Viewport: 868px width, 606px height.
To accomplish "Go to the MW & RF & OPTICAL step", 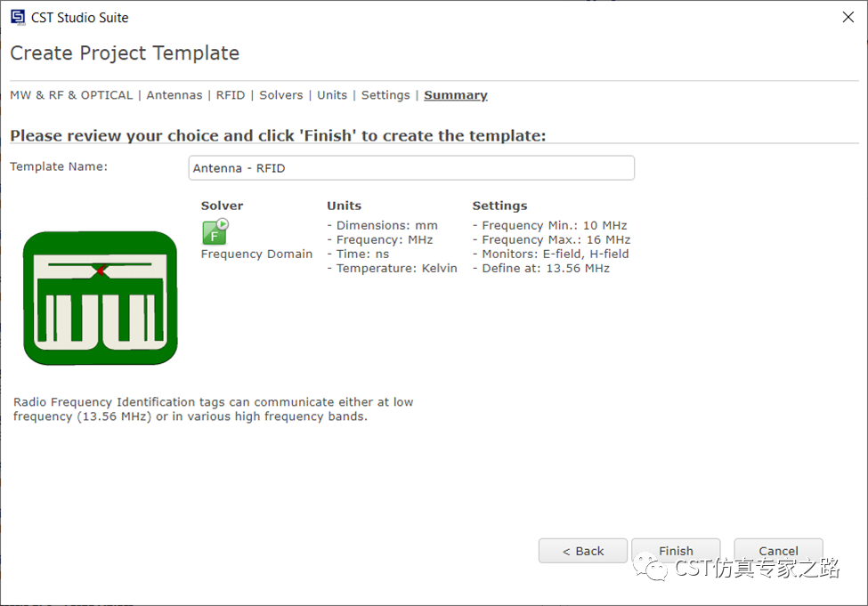I will 71,95.
